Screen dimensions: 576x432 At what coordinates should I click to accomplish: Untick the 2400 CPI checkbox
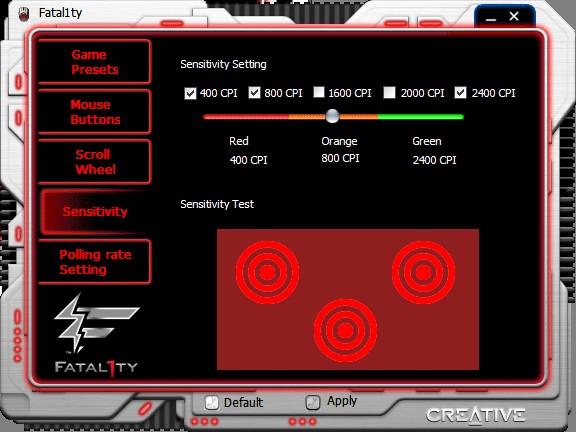click(x=460, y=93)
